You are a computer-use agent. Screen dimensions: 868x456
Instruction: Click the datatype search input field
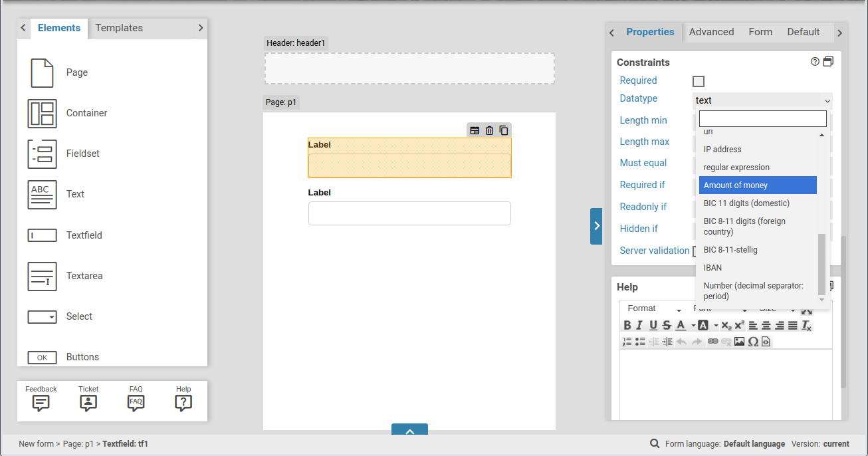762,119
